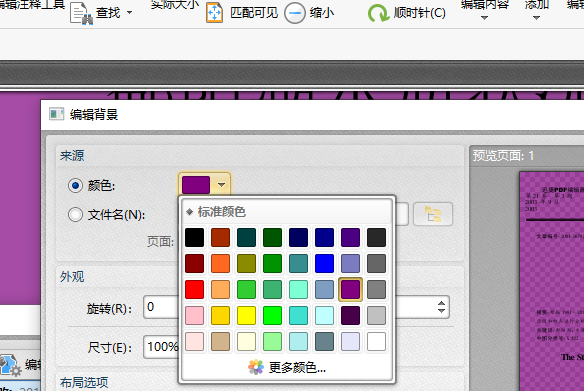Click the 编辑背景 dialog title icon
Viewport: 584px width, 391px height.
click(57, 114)
